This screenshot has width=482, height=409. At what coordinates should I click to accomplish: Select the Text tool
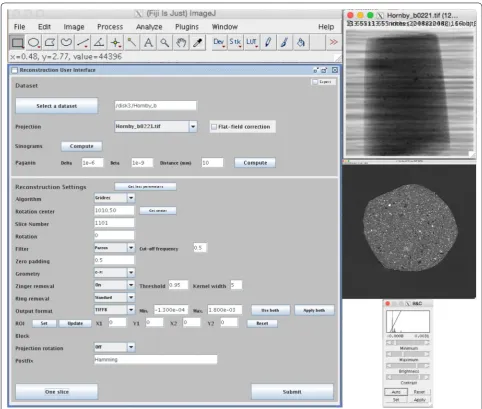point(148,42)
